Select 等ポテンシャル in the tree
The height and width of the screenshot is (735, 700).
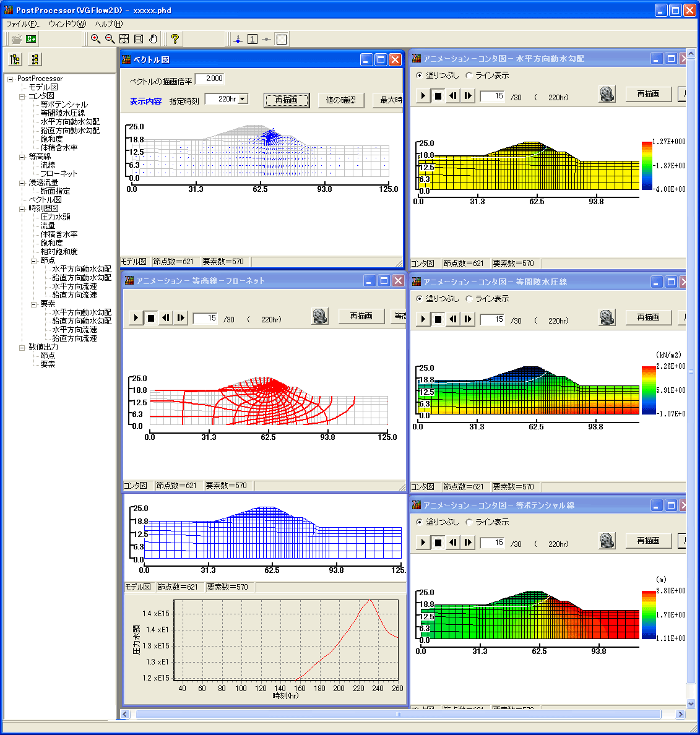tap(64, 105)
